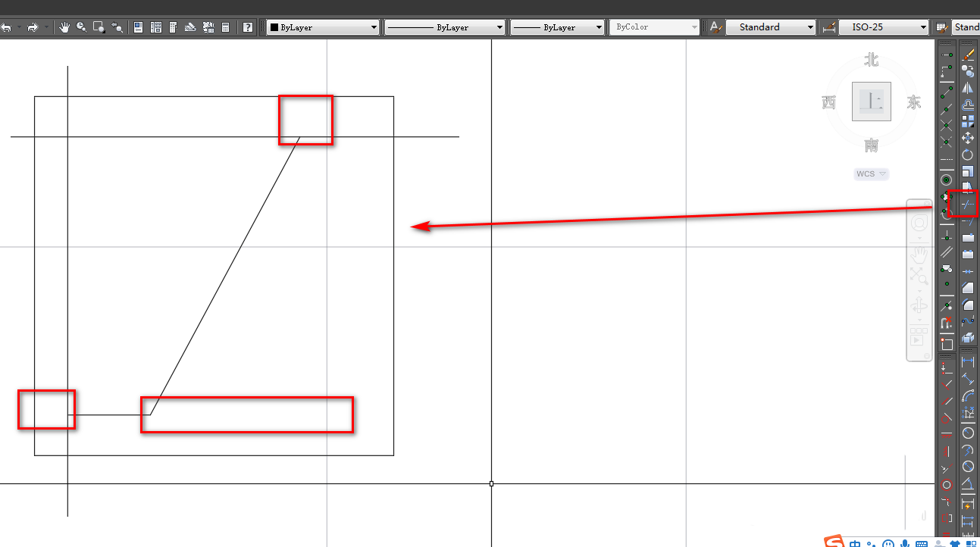Select the Join tool
The width and height of the screenshot is (980, 547).
click(x=968, y=271)
